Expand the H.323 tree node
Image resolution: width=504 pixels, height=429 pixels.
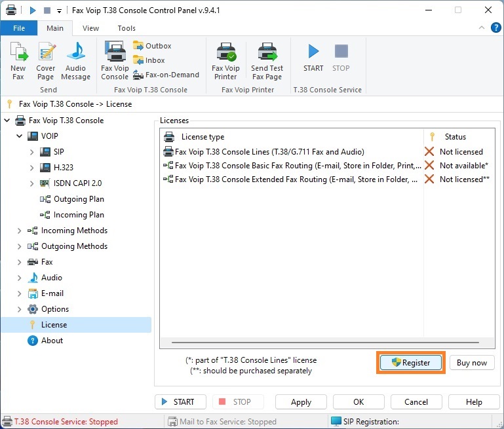(x=31, y=168)
